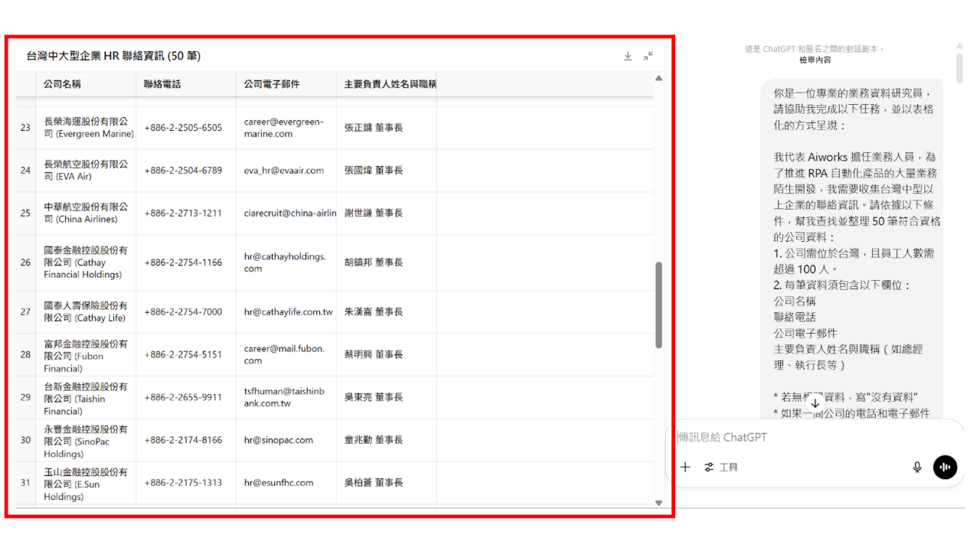980x551 pixels.
Task: Click phone number +886-2-2754-1166
Action: [x=183, y=262]
